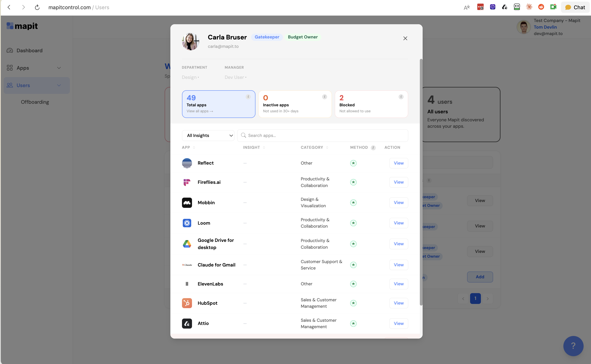591x364 pixels.
Task: Sort table by Insight column
Action: coord(264,148)
